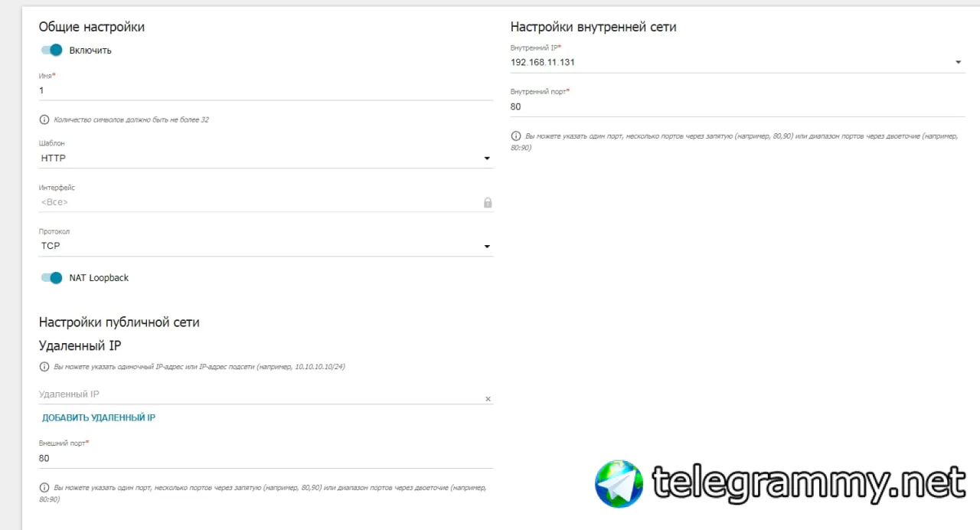Click info icon under Внутренний порт field
The height and width of the screenshot is (530, 980).
pos(516,136)
